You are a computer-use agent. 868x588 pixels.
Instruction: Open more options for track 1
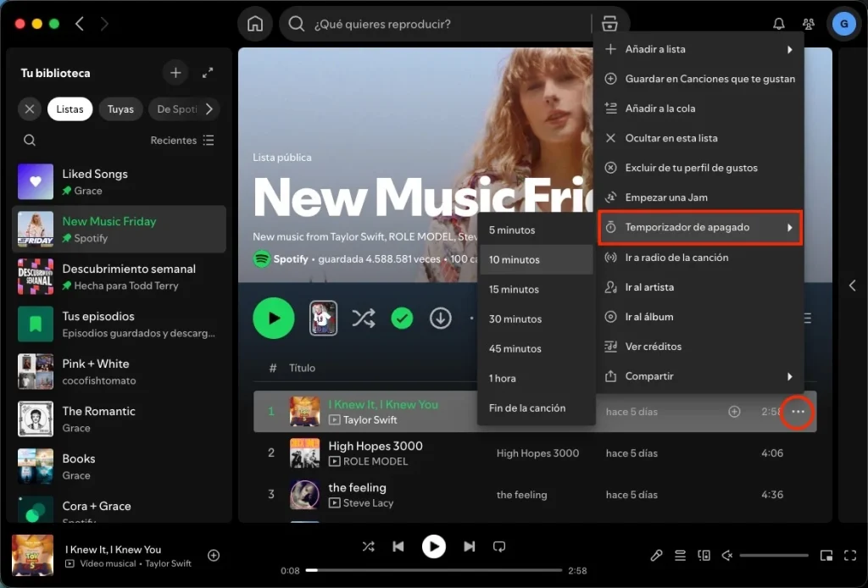coord(798,412)
